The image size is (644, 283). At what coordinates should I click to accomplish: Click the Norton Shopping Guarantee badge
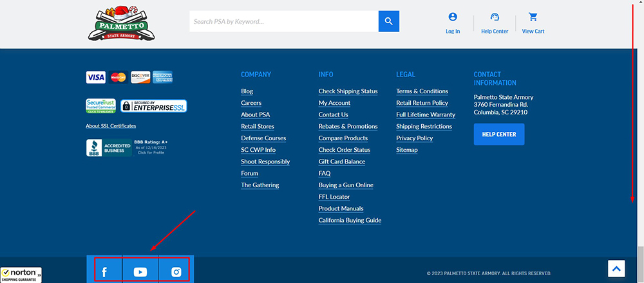(21, 275)
